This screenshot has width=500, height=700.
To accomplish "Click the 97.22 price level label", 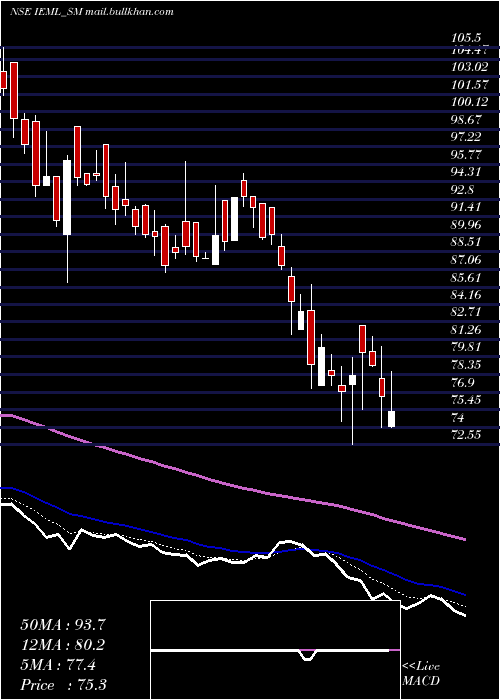I will pos(466,137).
